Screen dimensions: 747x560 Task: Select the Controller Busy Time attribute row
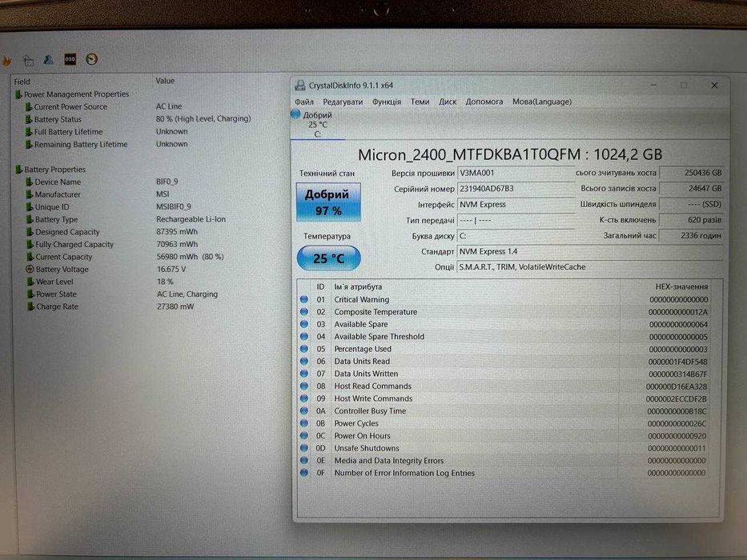(505, 411)
